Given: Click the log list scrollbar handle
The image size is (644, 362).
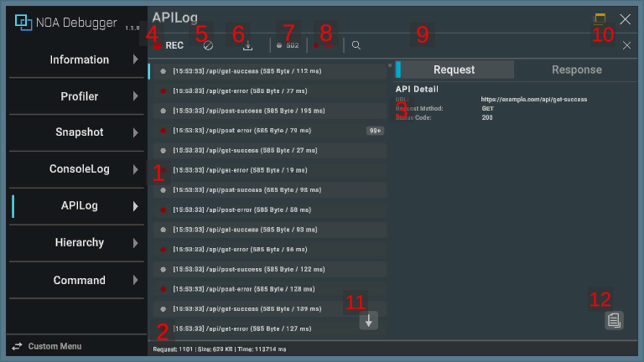Looking at the screenshot, I should (390, 65).
